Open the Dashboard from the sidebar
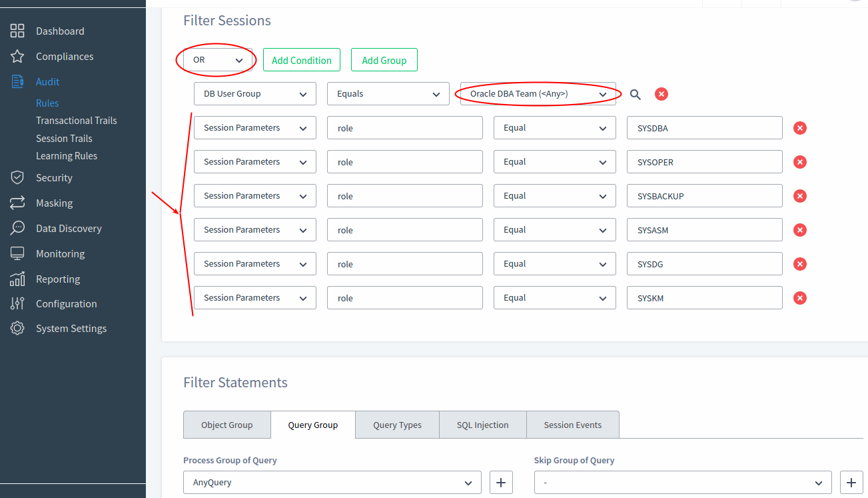 (x=60, y=31)
